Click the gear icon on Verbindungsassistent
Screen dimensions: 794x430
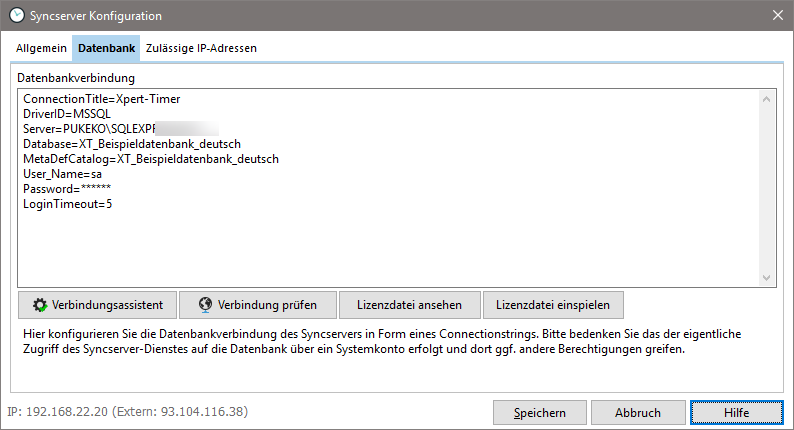click(40, 304)
